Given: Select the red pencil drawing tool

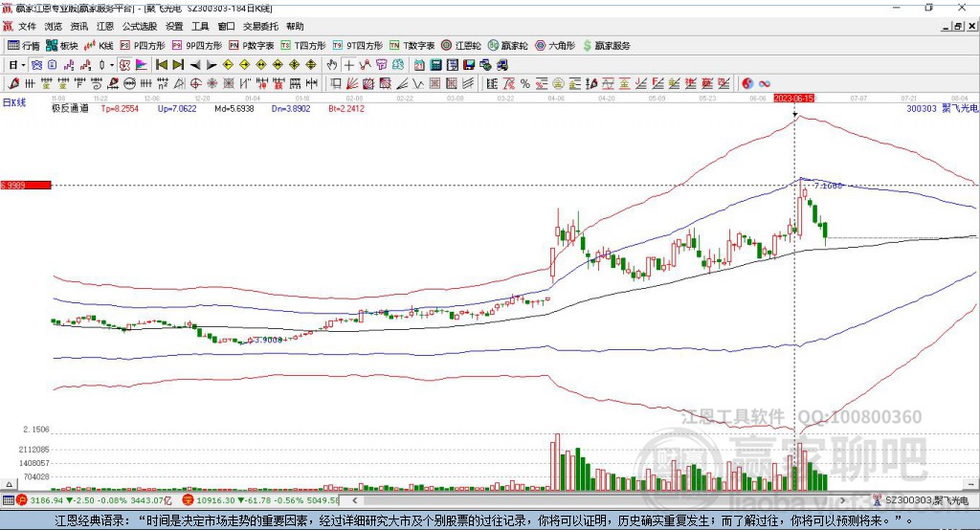Looking at the screenshot, I should [x=13, y=83].
